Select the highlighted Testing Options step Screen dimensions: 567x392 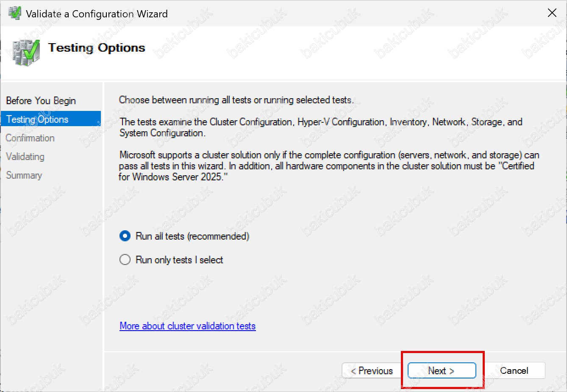click(x=37, y=119)
